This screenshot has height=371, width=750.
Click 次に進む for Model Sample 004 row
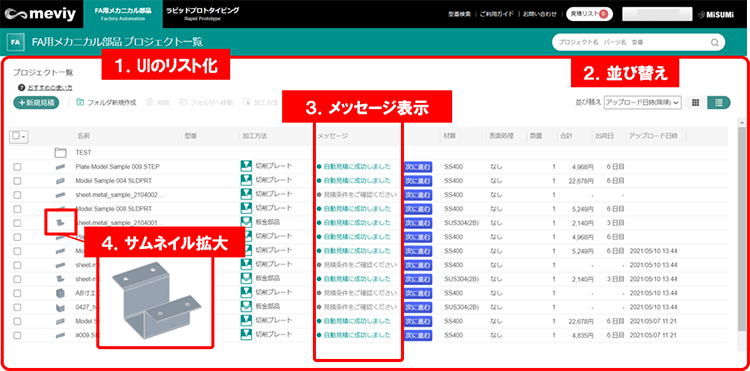pyautogui.click(x=418, y=181)
